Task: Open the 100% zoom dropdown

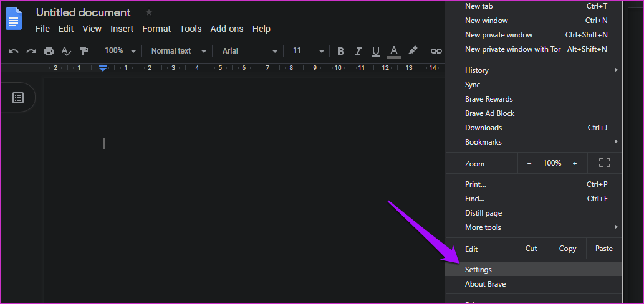Action: 120,51
